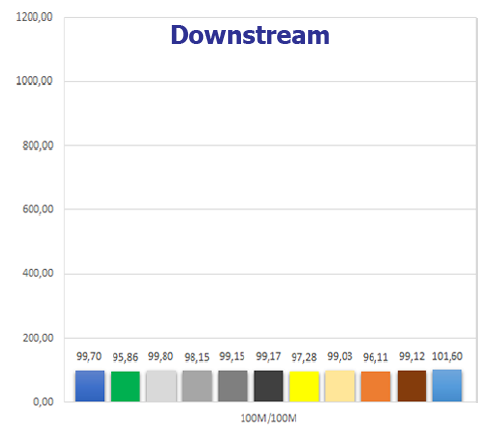This screenshot has width=499, height=431.
Task: Select the light gray bar labeled 99,80
Action: [x=161, y=386]
